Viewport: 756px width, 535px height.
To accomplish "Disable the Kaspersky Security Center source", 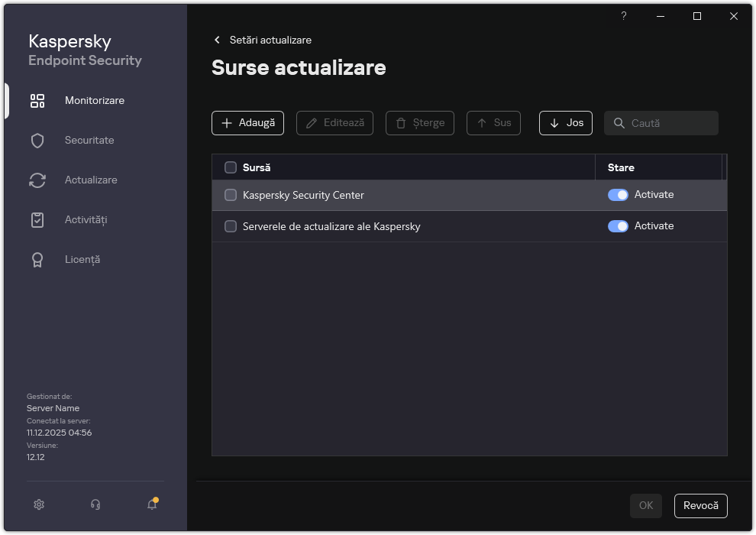I will tap(618, 195).
